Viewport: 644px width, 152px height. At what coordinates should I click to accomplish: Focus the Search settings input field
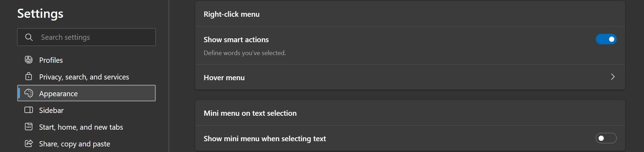[94, 37]
